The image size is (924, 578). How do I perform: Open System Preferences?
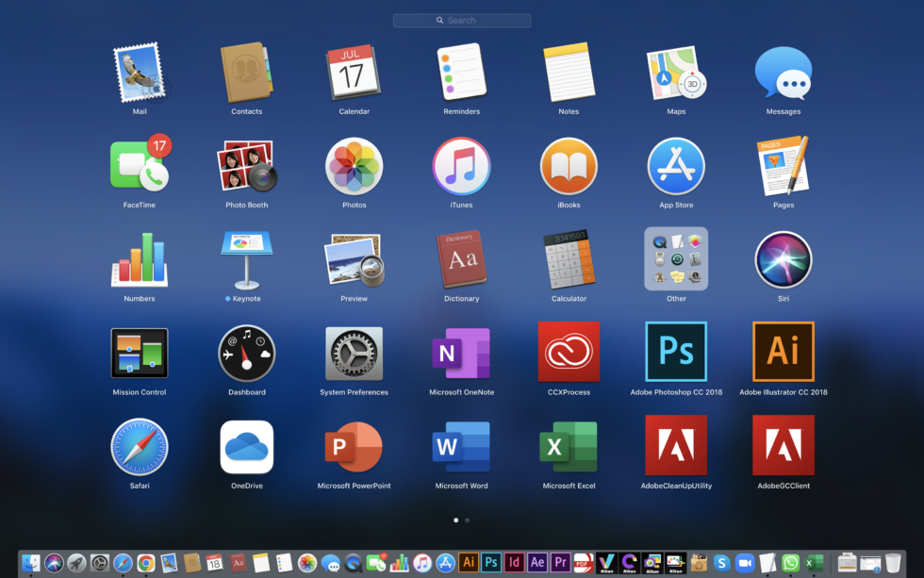(x=354, y=351)
